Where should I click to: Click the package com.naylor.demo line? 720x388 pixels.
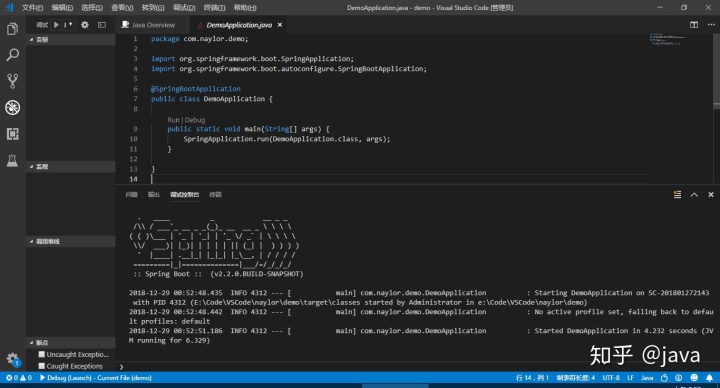click(x=200, y=39)
